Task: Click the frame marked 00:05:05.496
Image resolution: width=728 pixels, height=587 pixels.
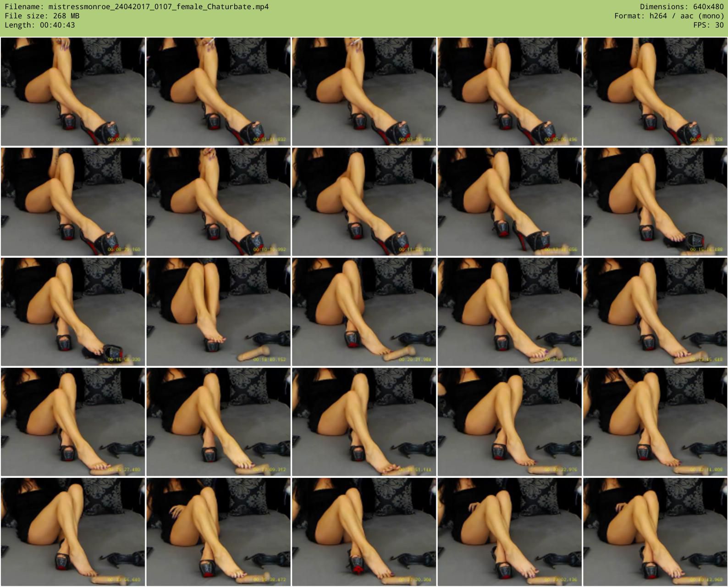Action: click(x=509, y=92)
